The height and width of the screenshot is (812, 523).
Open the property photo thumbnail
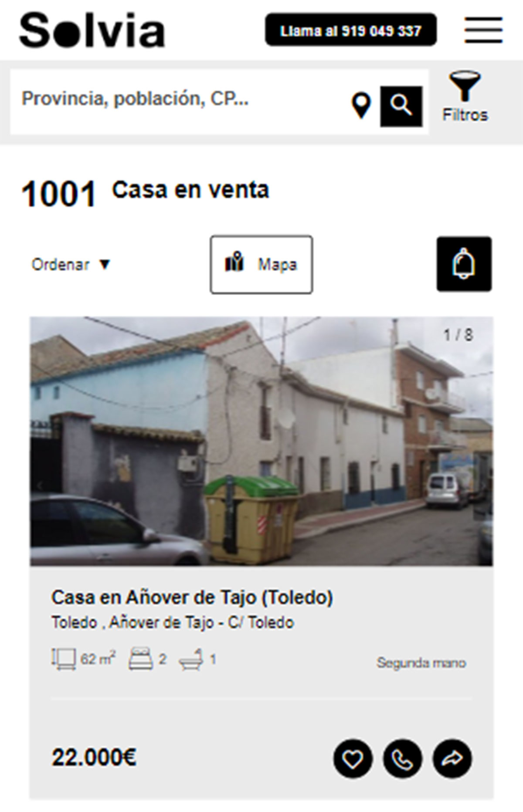[261, 441]
